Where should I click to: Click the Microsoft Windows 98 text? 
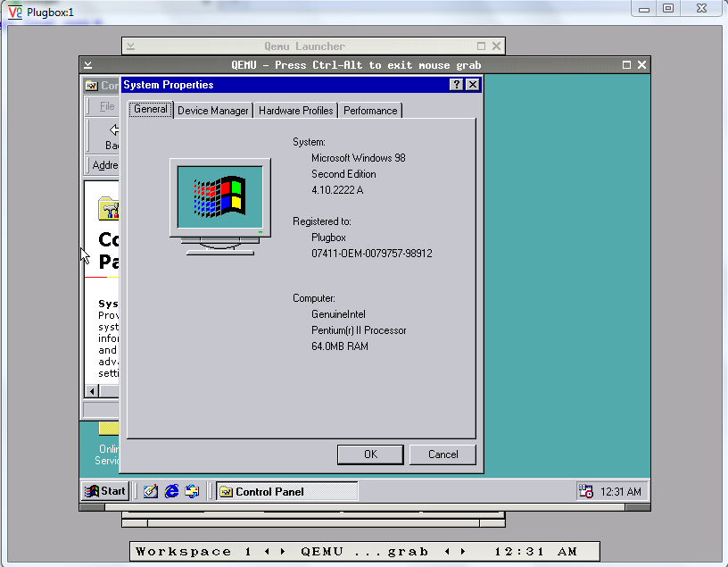click(359, 158)
